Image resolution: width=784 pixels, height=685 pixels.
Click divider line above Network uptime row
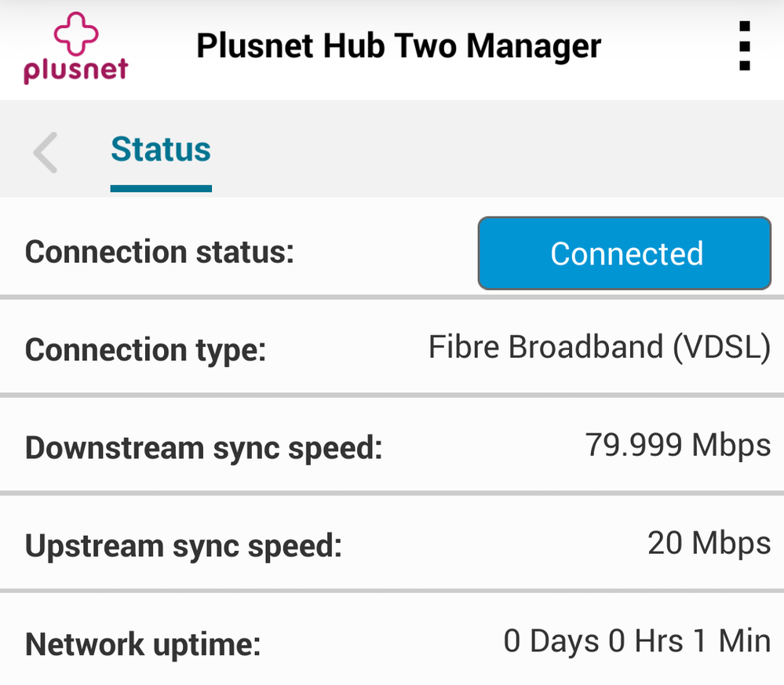pyautogui.click(x=392, y=591)
